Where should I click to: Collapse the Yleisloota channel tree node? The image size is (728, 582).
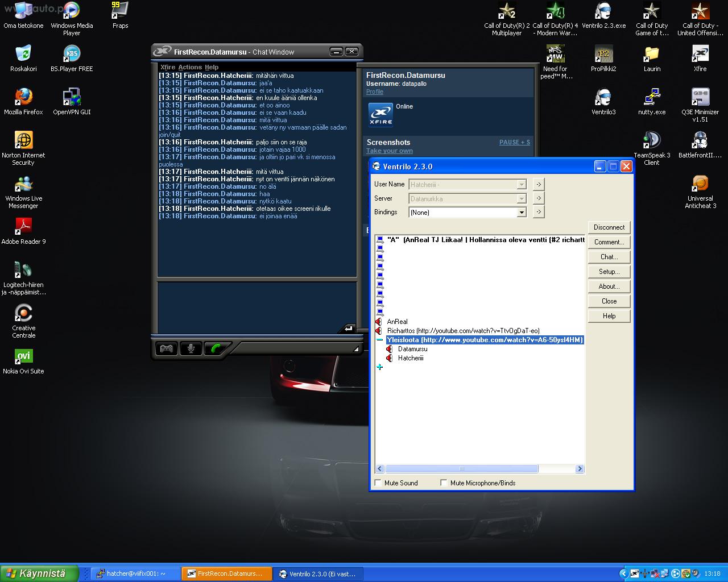point(379,340)
